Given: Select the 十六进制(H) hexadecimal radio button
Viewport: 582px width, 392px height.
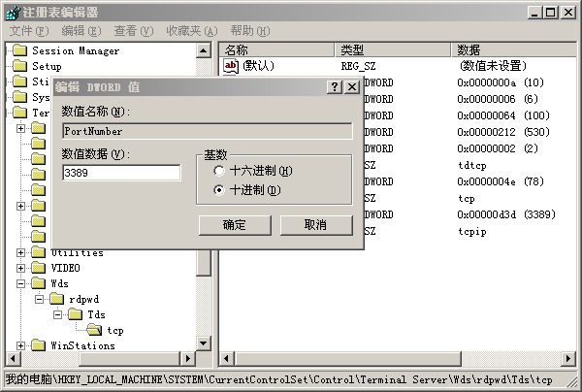Looking at the screenshot, I should (x=219, y=171).
